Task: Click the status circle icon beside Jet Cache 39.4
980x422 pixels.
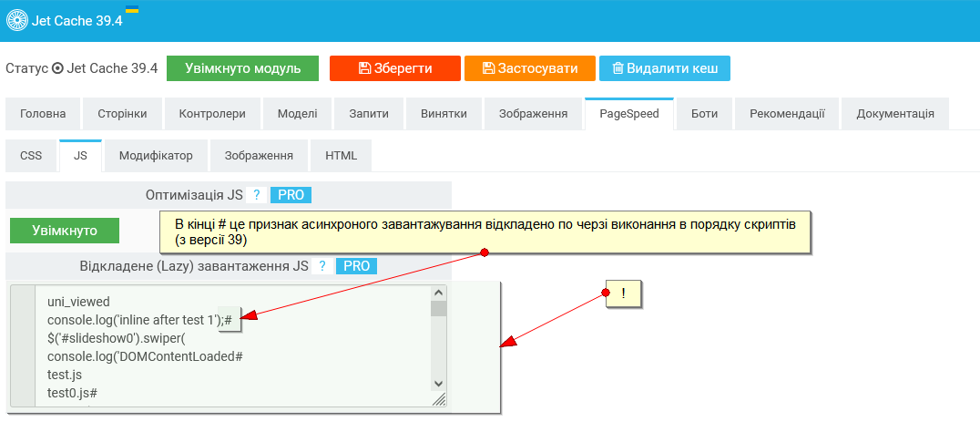Action: click(57, 68)
